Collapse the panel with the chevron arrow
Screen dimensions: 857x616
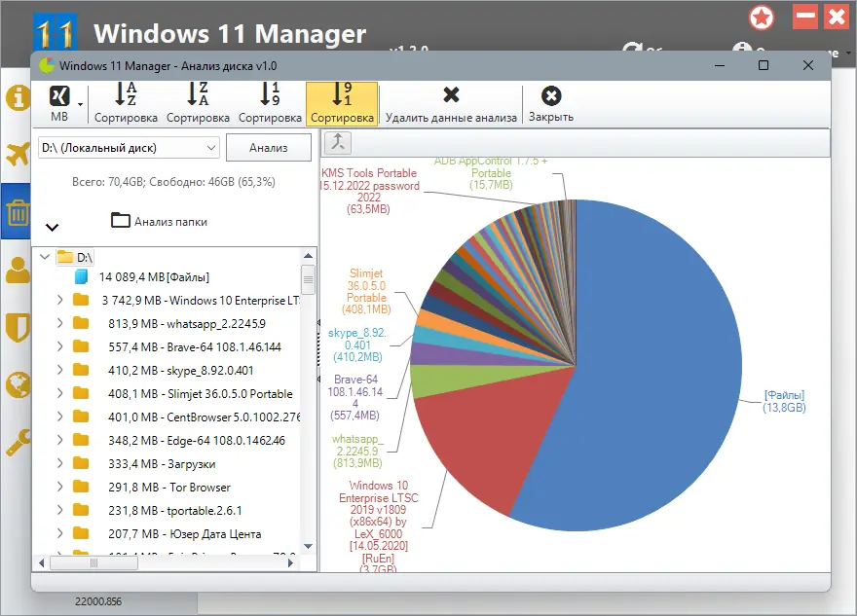pyautogui.click(x=52, y=227)
